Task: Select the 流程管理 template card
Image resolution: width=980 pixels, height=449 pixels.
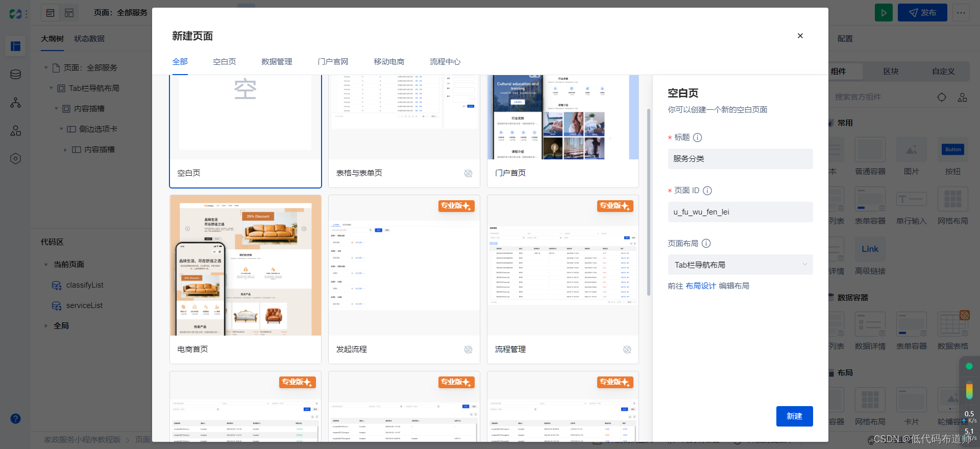Action: tap(563, 279)
